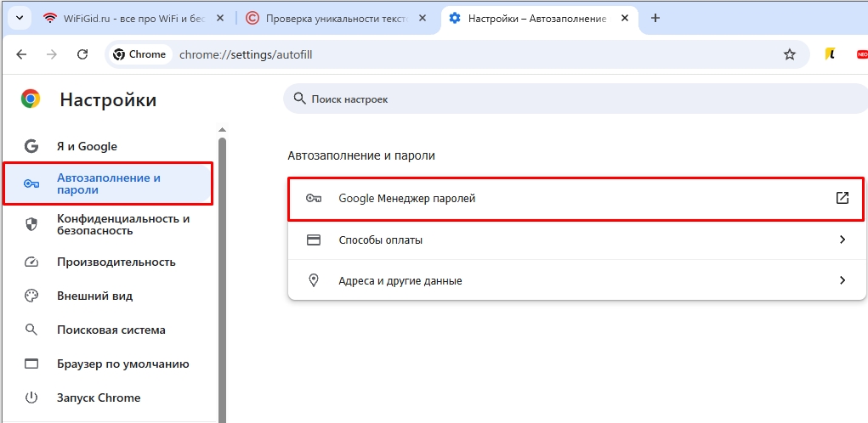Image resolution: width=868 pixels, height=423 pixels.
Task: Click the copyright favicon on second tab
Action: pos(252,18)
